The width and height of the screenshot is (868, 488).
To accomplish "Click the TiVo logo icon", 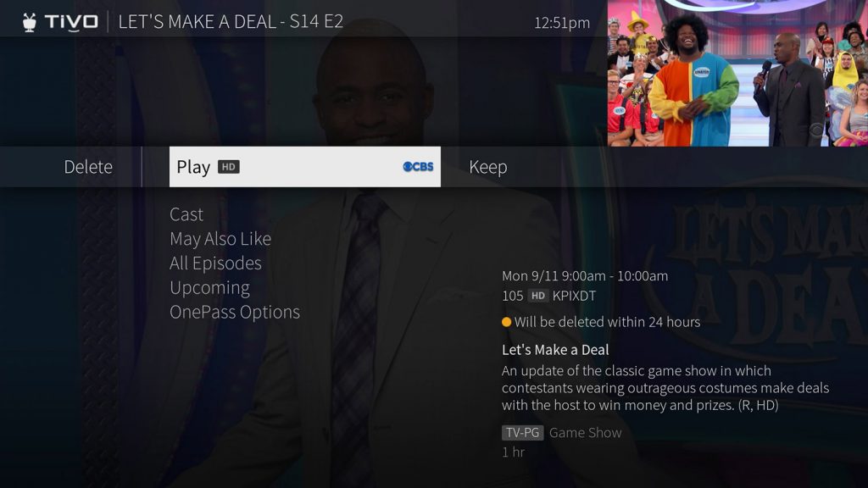I will tap(60, 21).
